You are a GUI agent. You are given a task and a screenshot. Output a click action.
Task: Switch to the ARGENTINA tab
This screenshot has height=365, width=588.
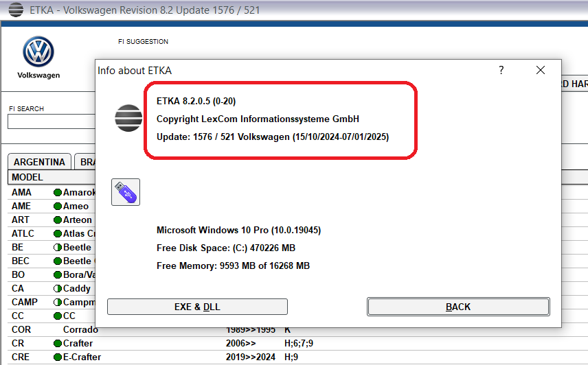click(39, 162)
